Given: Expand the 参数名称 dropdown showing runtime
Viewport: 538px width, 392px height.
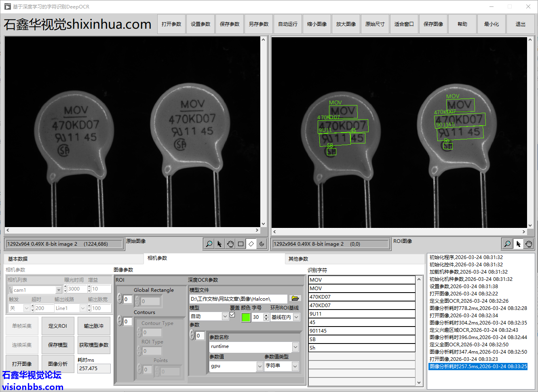Looking at the screenshot, I should pyautogui.click(x=295, y=347).
